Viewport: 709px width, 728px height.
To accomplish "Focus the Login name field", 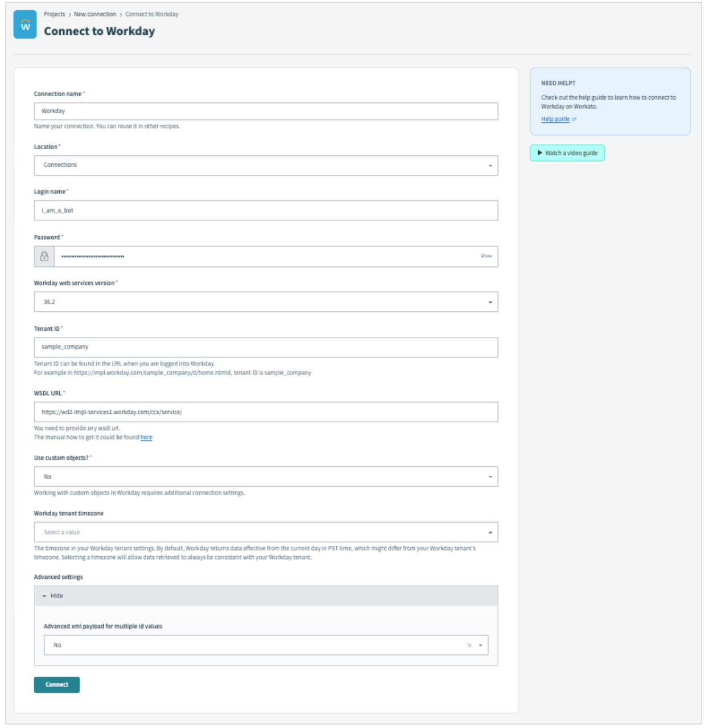I will (266, 211).
